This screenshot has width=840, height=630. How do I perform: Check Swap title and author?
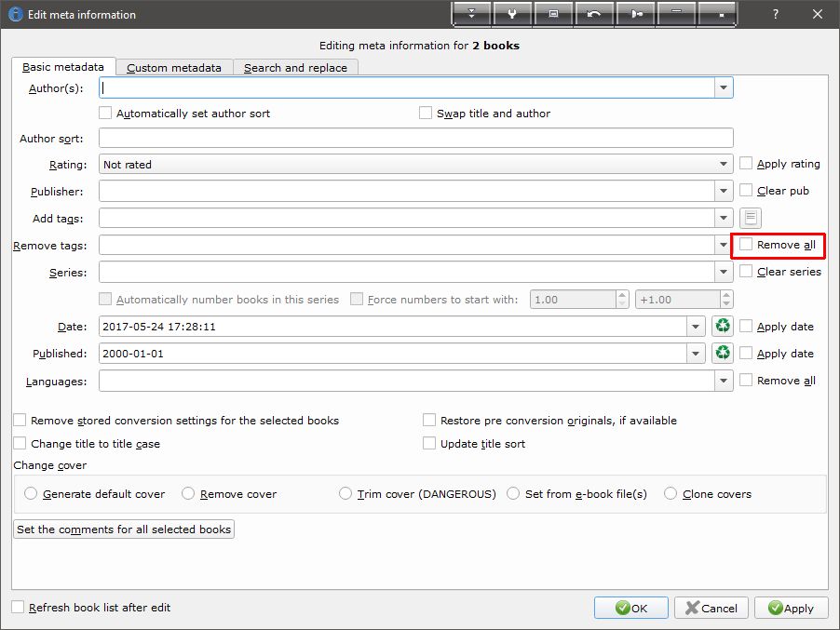point(426,113)
